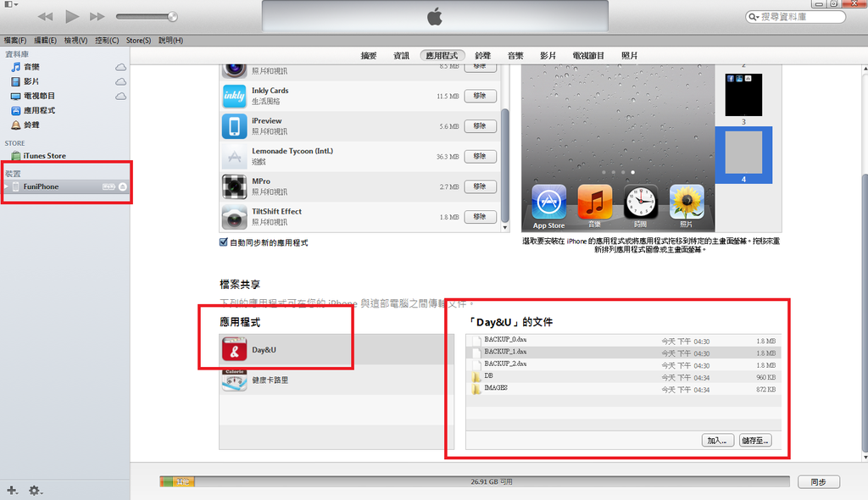This screenshot has height=500, width=868.
Task: Switch to the 資訊 tab
Action: [401, 55]
